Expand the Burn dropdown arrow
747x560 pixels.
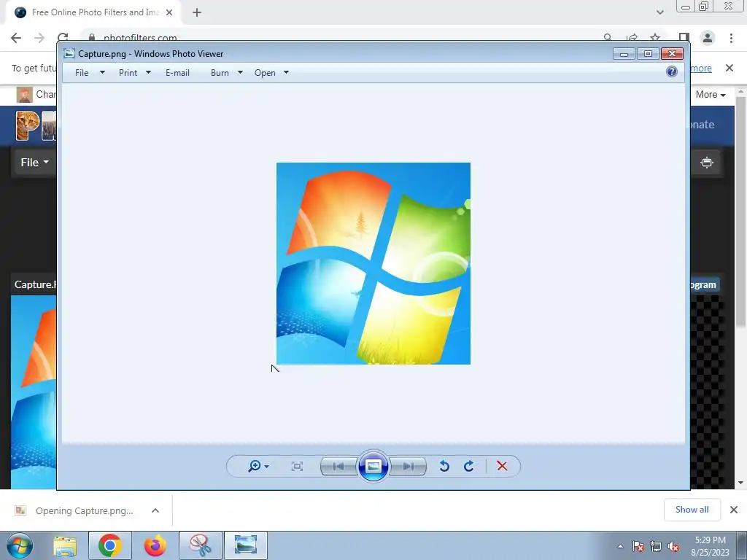(240, 72)
